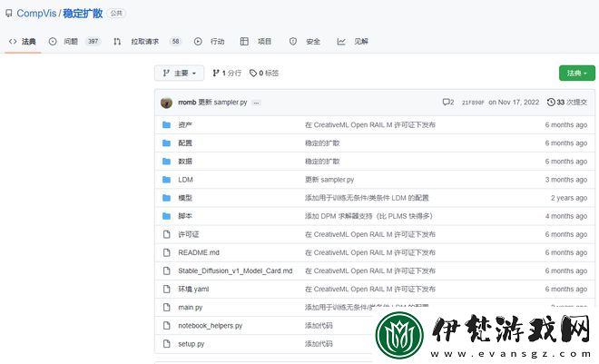Open 添加代码 commit message for notebook_helpers.py

coord(319,326)
